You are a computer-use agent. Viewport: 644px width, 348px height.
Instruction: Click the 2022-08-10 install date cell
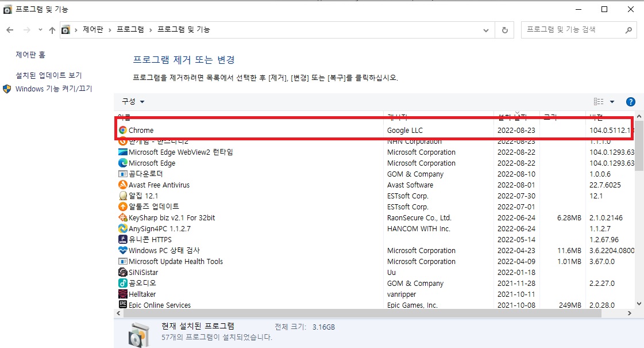click(516, 174)
